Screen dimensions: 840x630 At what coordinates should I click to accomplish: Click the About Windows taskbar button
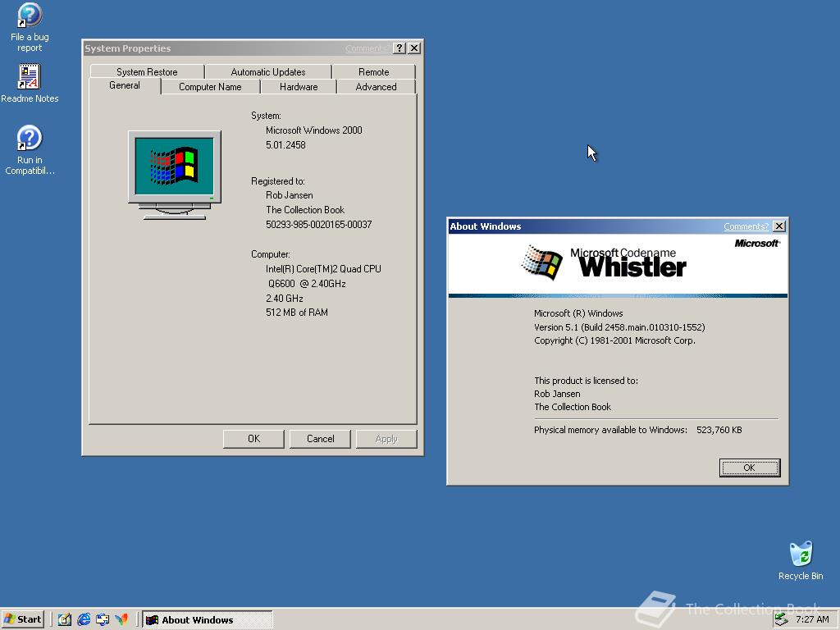point(208,620)
